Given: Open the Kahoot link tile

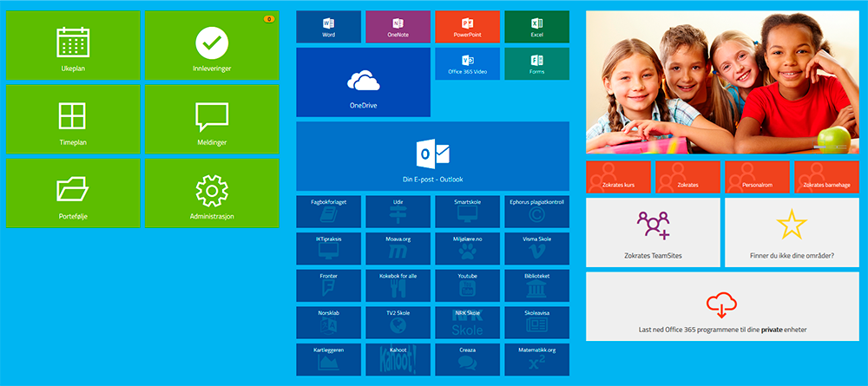Looking at the screenshot, I should pyautogui.click(x=398, y=359).
